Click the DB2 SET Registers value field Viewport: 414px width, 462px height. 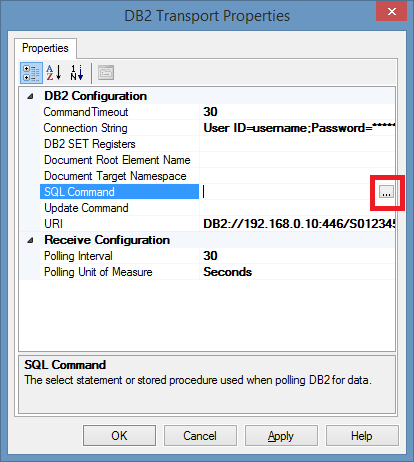[x=297, y=144]
